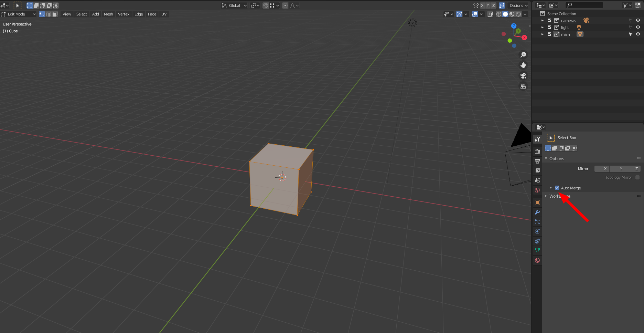The image size is (644, 333).
Task: Open the World properties tab
Action: click(537, 190)
